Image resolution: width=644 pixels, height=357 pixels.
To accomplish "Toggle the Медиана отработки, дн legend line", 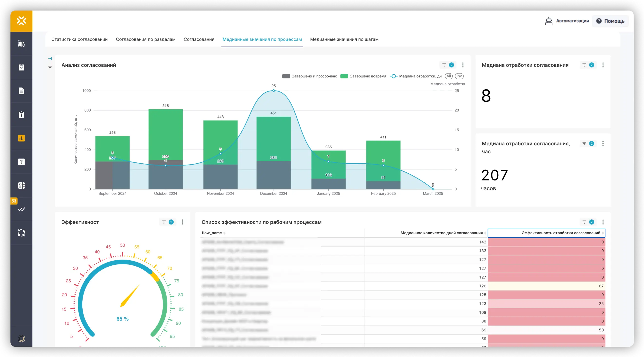I will coord(420,76).
